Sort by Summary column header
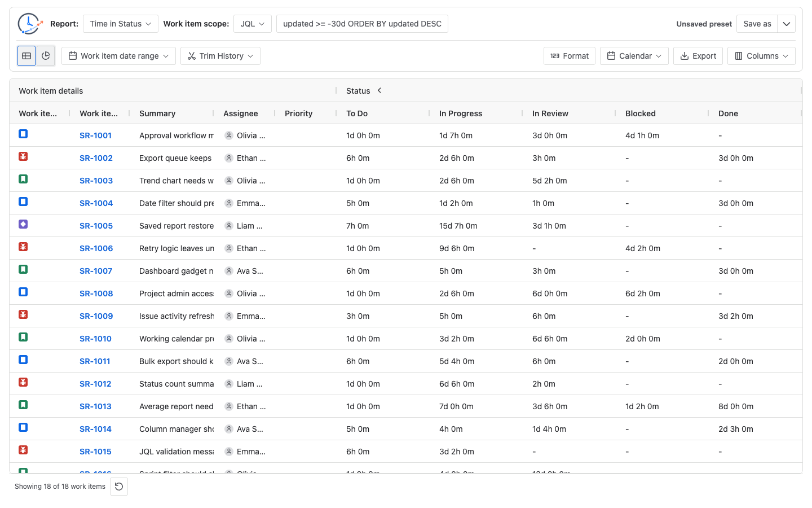This screenshot has height=508, width=812. pyautogui.click(x=157, y=113)
